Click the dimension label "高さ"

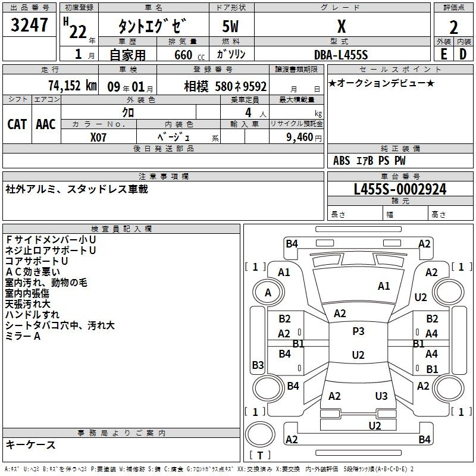tap(439, 215)
